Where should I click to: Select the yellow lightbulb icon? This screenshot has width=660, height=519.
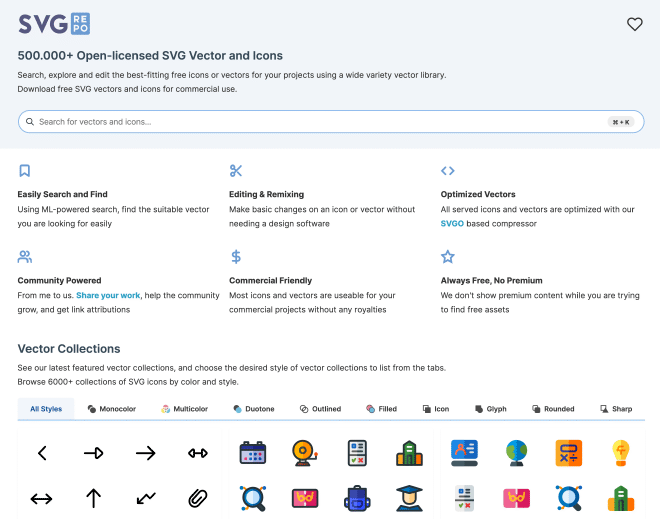[620, 453]
